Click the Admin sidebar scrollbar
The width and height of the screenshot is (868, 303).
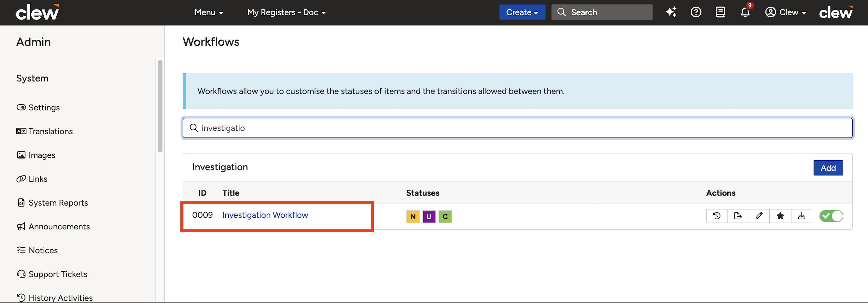[160, 106]
